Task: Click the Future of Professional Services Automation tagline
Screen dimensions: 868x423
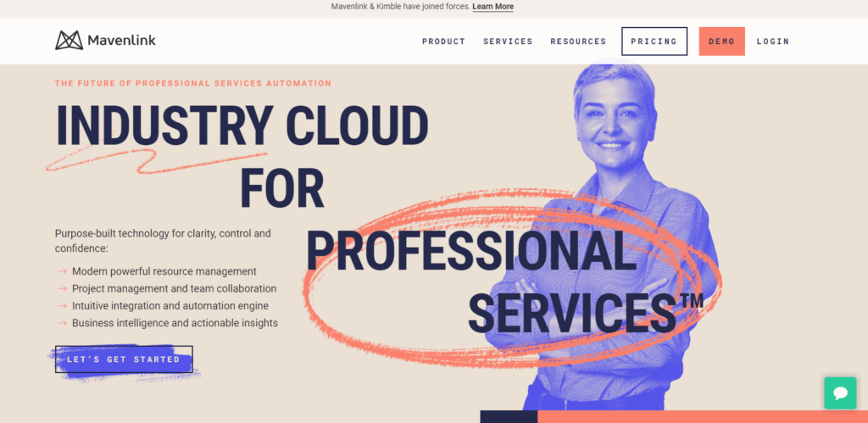Action: coord(193,84)
